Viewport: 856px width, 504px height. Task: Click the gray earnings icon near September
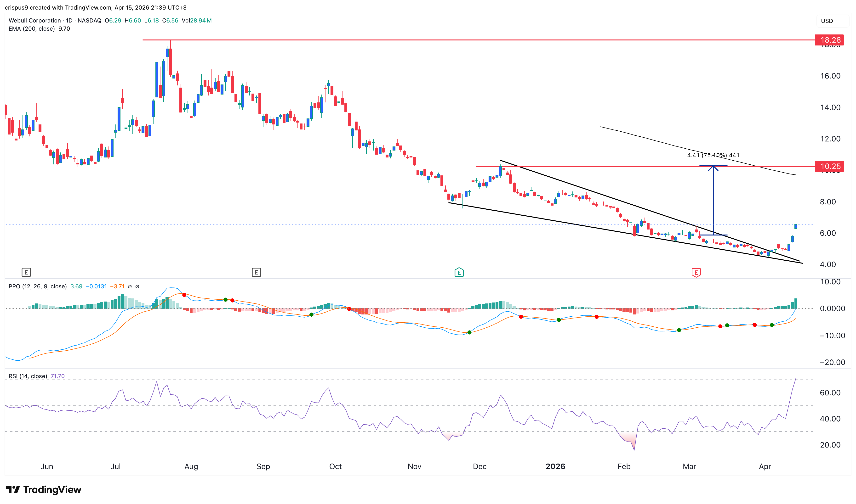(x=257, y=272)
